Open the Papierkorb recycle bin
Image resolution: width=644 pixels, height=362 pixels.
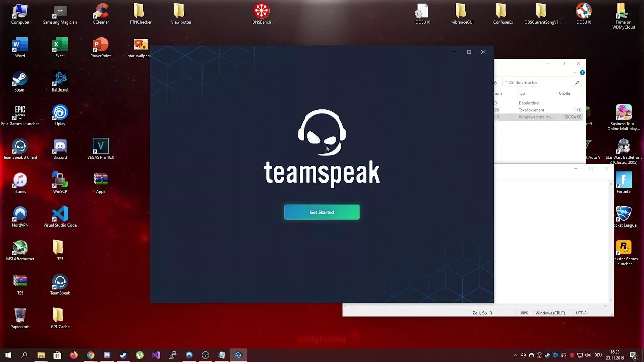click(x=20, y=318)
